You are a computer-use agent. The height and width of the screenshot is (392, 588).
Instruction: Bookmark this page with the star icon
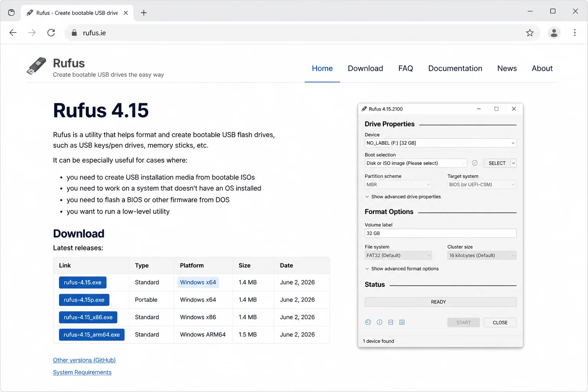530,33
